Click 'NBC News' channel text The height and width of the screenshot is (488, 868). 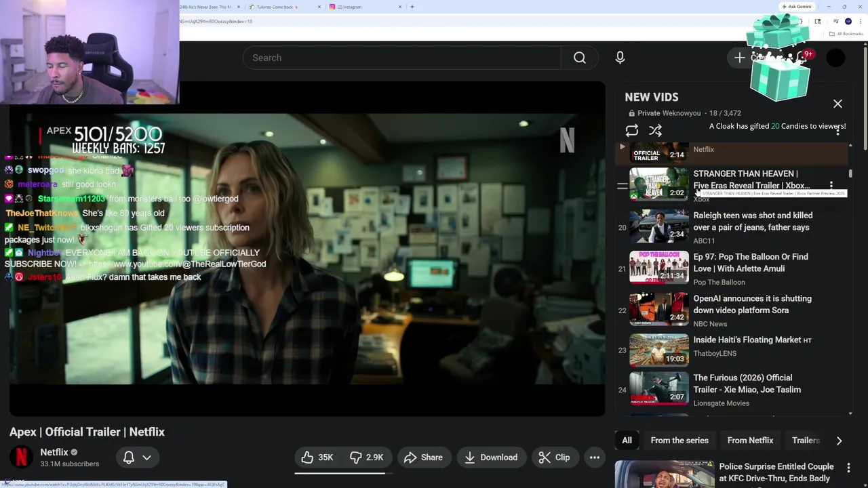click(710, 324)
